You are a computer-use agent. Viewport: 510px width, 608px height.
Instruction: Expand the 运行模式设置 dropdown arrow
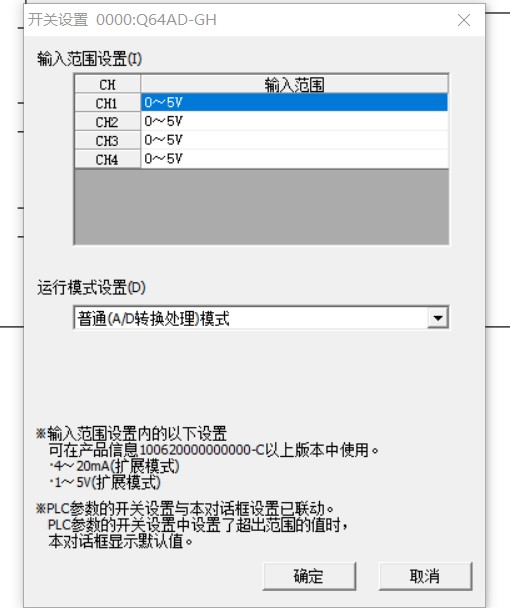[x=438, y=318]
